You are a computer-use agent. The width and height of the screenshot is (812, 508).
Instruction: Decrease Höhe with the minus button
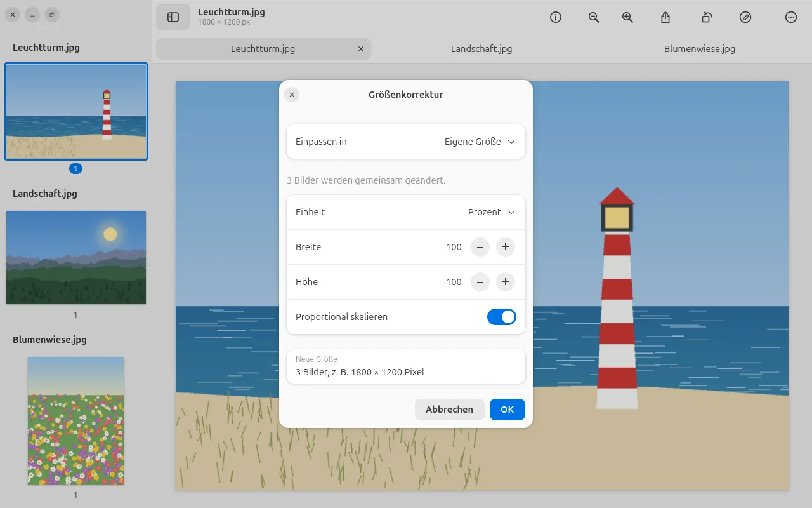coord(480,282)
